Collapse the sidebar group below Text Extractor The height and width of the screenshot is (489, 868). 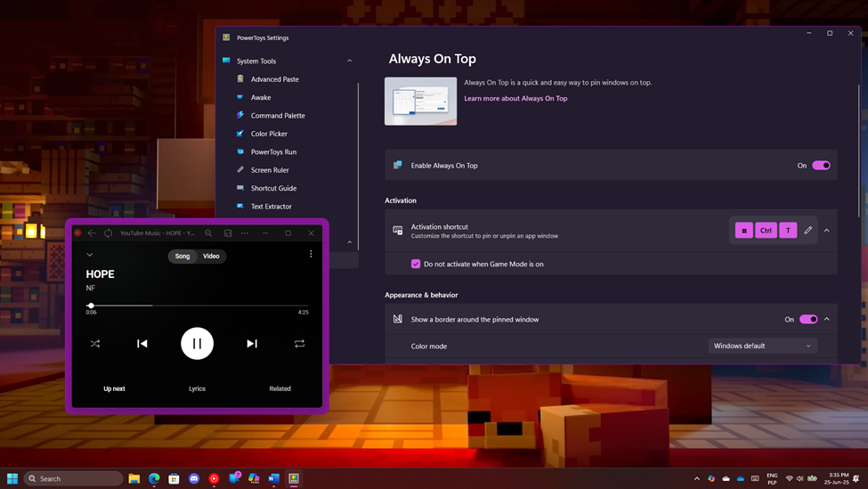tap(349, 242)
